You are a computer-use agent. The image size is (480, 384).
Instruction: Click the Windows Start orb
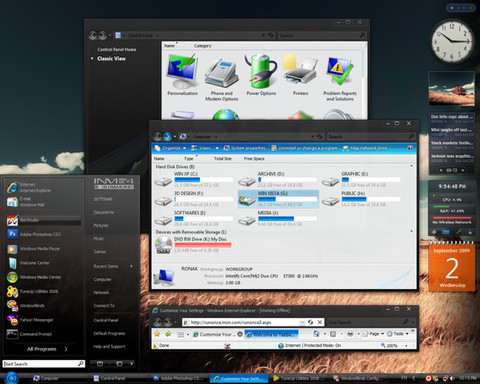(x=11, y=378)
